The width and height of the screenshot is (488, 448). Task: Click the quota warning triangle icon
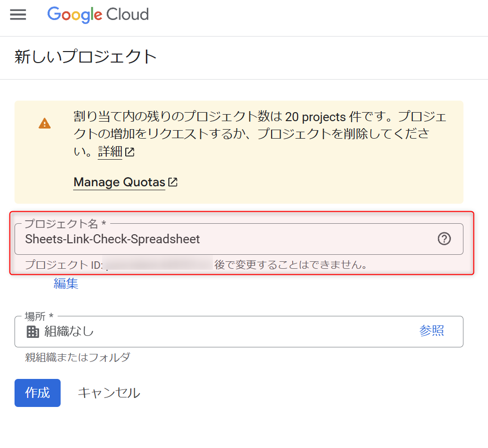(x=44, y=123)
